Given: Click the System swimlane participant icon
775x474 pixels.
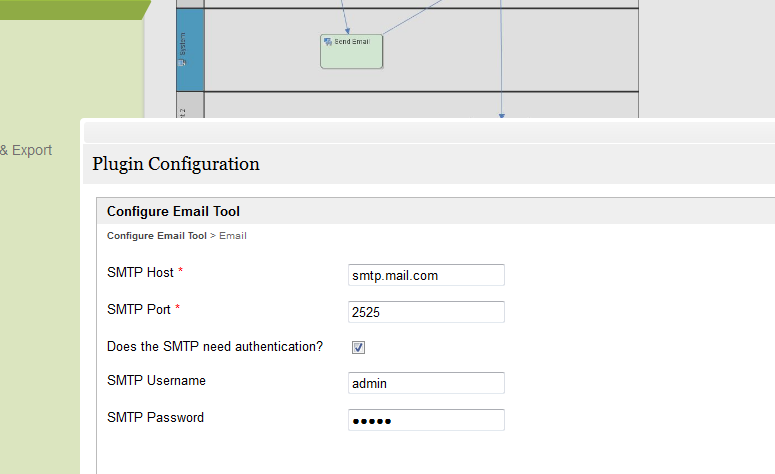Looking at the screenshot, I should tap(182, 63).
